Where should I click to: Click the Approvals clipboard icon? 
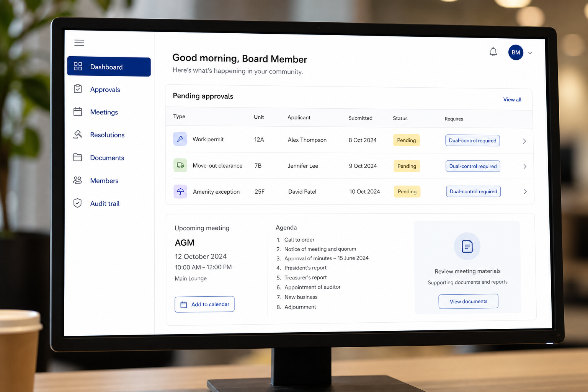[78, 89]
